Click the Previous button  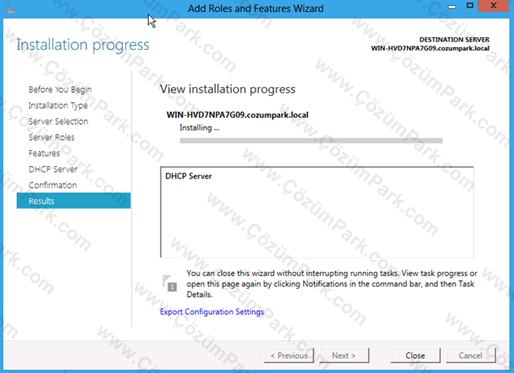289,356
